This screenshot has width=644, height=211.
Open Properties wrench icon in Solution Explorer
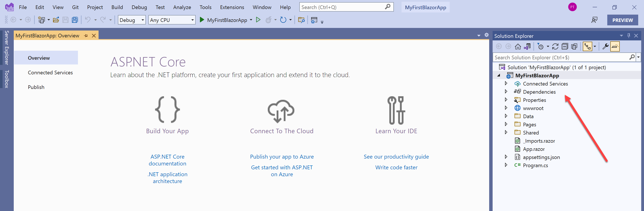(605, 47)
